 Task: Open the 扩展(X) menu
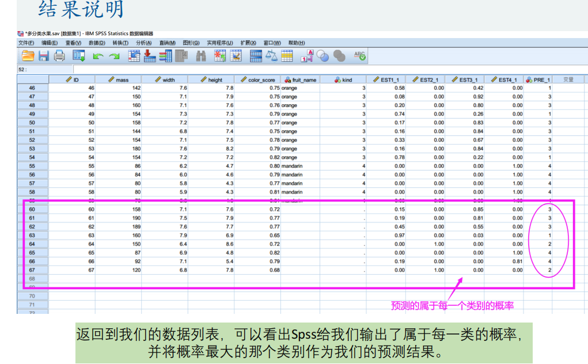tap(248, 43)
